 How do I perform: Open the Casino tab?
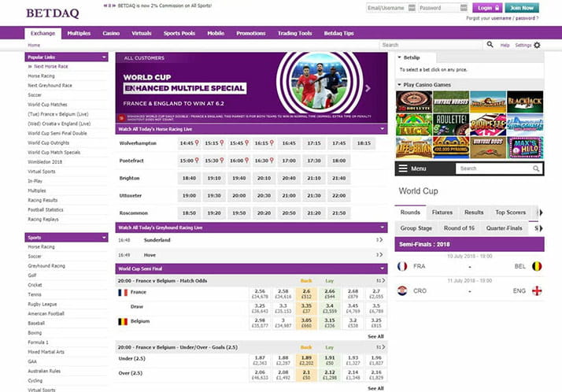point(111,33)
